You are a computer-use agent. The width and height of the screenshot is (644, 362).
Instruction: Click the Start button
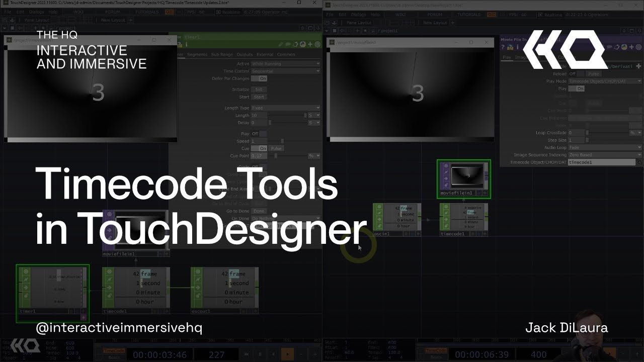point(259,97)
